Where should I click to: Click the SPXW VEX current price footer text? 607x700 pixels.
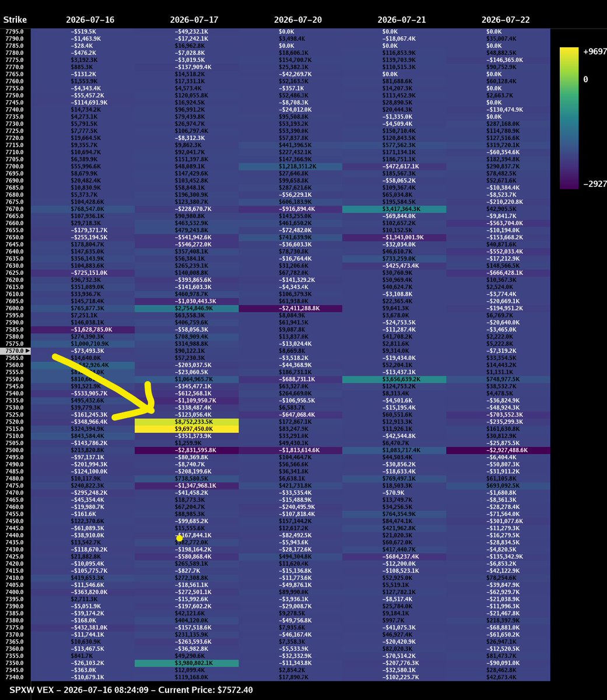(131, 690)
